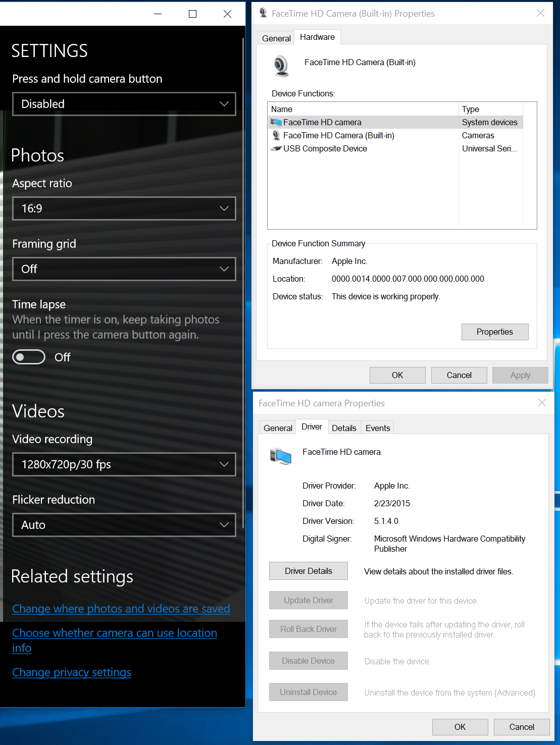Select the Hardware tab
The image size is (560, 745).
(x=317, y=37)
